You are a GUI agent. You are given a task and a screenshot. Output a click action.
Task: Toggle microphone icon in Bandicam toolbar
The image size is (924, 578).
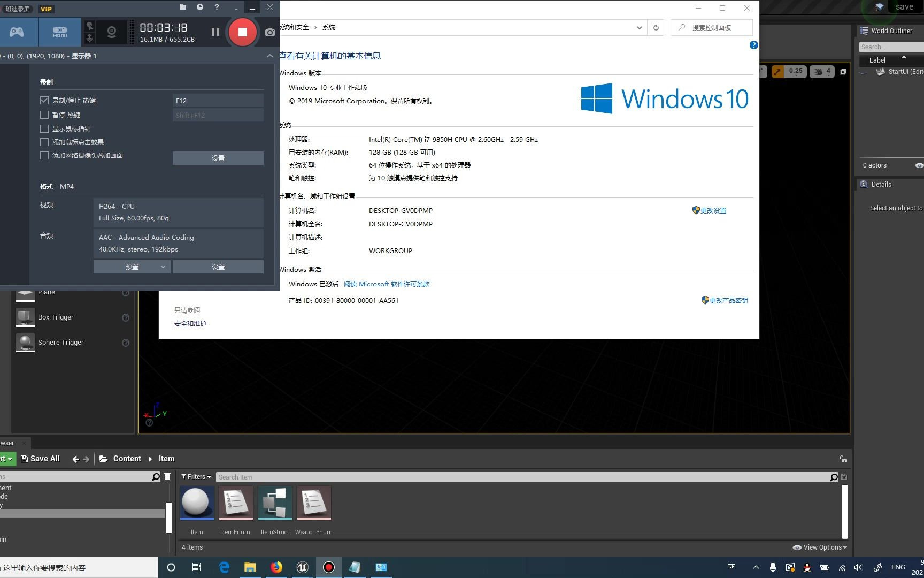coord(89,38)
